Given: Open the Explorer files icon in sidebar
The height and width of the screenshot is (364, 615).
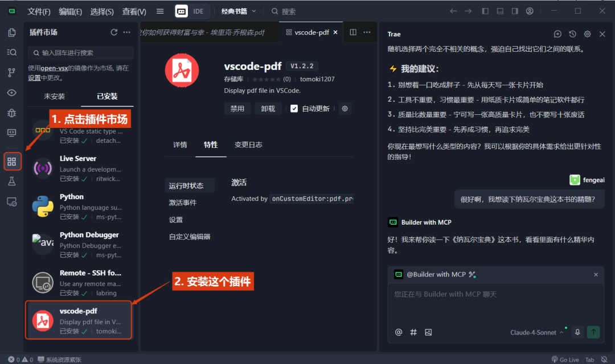Looking at the screenshot, I should [12, 32].
